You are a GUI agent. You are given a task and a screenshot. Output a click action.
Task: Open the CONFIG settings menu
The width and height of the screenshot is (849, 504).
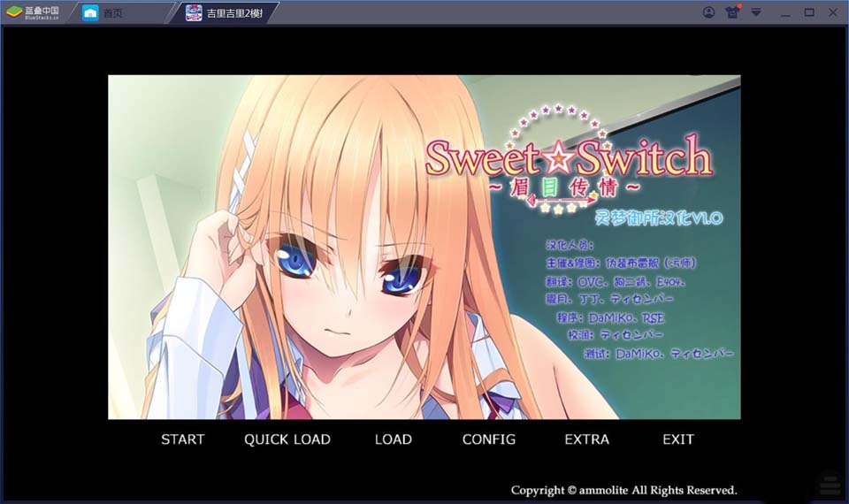(x=489, y=439)
